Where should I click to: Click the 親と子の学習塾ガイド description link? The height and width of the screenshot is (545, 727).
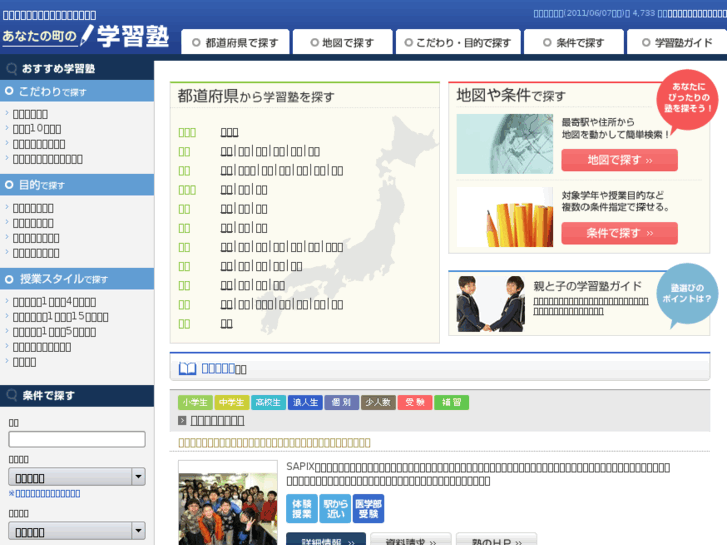(591, 306)
